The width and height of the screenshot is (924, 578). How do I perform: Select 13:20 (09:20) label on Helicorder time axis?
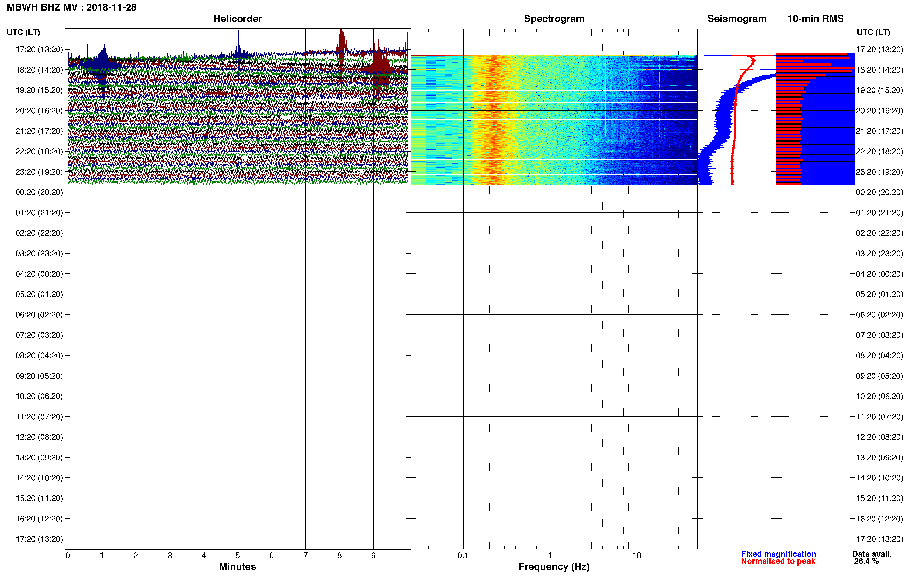pyautogui.click(x=39, y=457)
